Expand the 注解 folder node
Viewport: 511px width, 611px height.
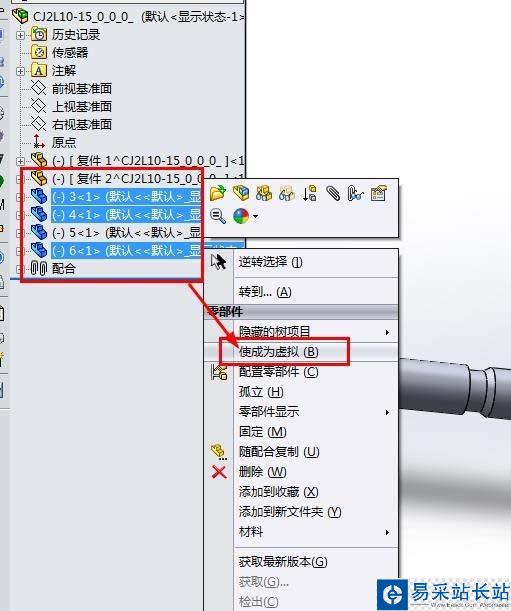pyautogui.click(x=20, y=71)
